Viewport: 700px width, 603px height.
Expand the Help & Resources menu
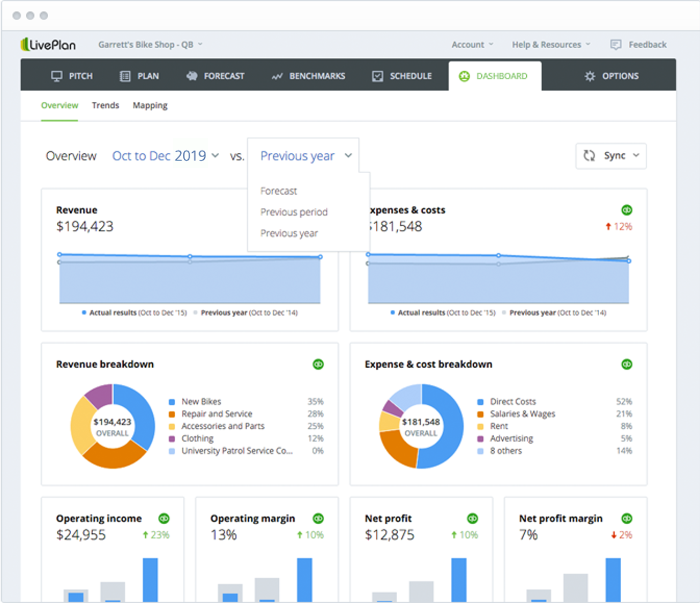pyautogui.click(x=551, y=44)
